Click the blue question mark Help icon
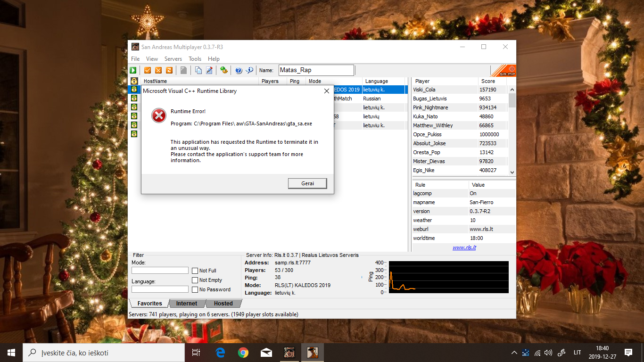 tap(239, 70)
